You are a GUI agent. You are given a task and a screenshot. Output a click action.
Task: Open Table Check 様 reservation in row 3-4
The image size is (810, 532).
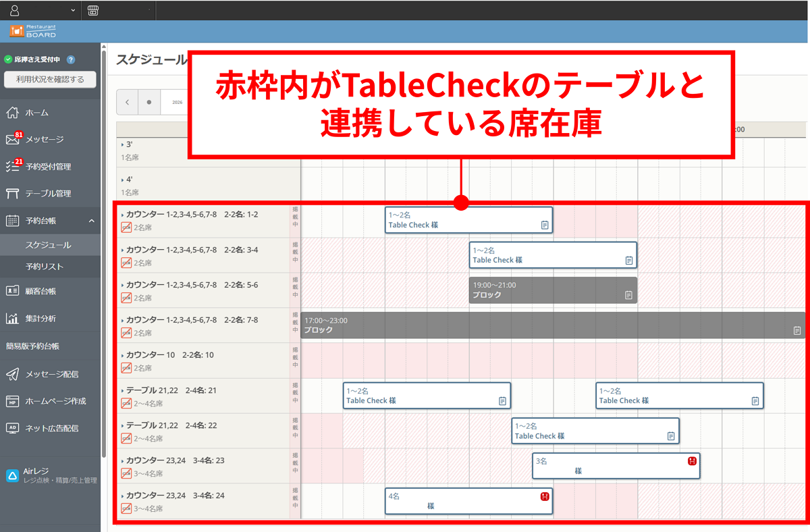[x=553, y=255]
